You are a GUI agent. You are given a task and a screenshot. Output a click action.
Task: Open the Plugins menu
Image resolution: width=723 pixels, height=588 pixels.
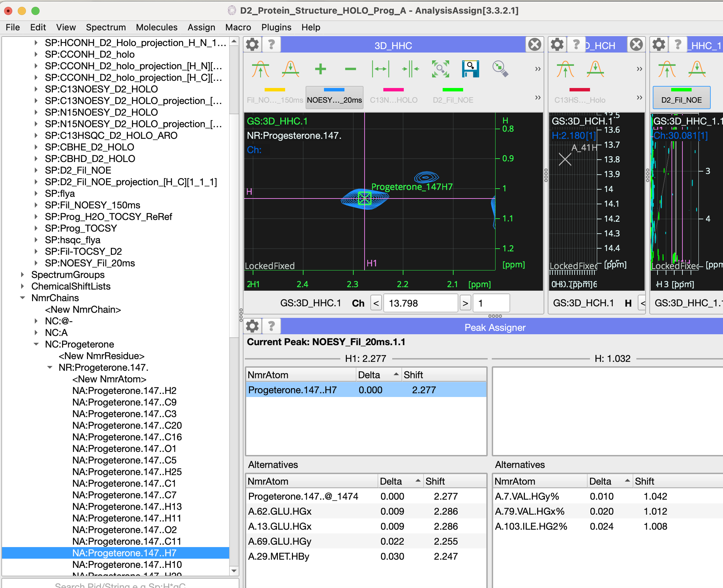click(x=276, y=27)
